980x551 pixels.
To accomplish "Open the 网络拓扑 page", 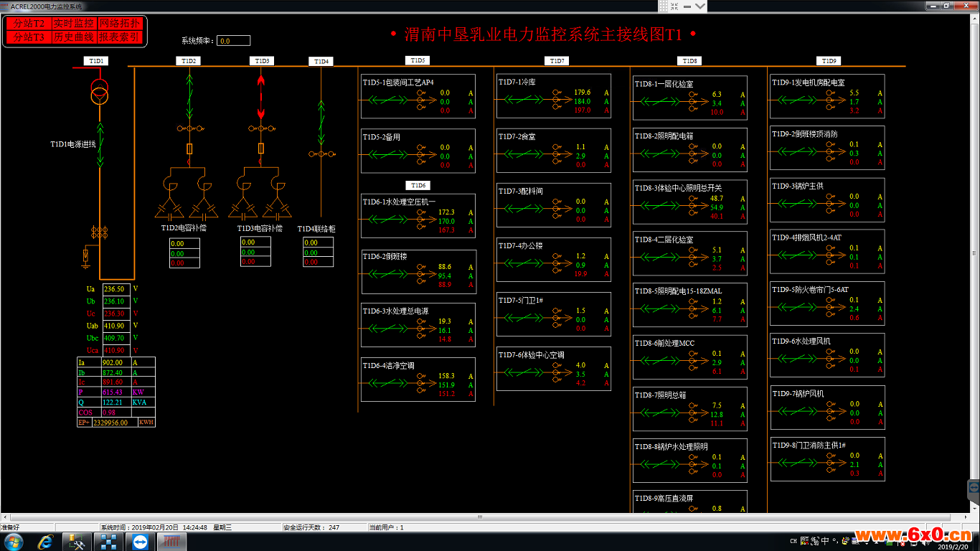I will coord(119,24).
